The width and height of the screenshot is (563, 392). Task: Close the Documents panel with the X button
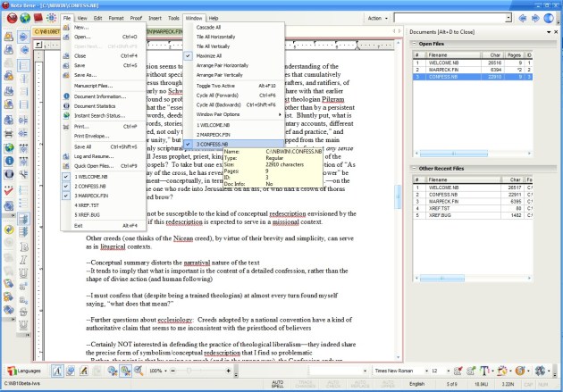[556, 32]
